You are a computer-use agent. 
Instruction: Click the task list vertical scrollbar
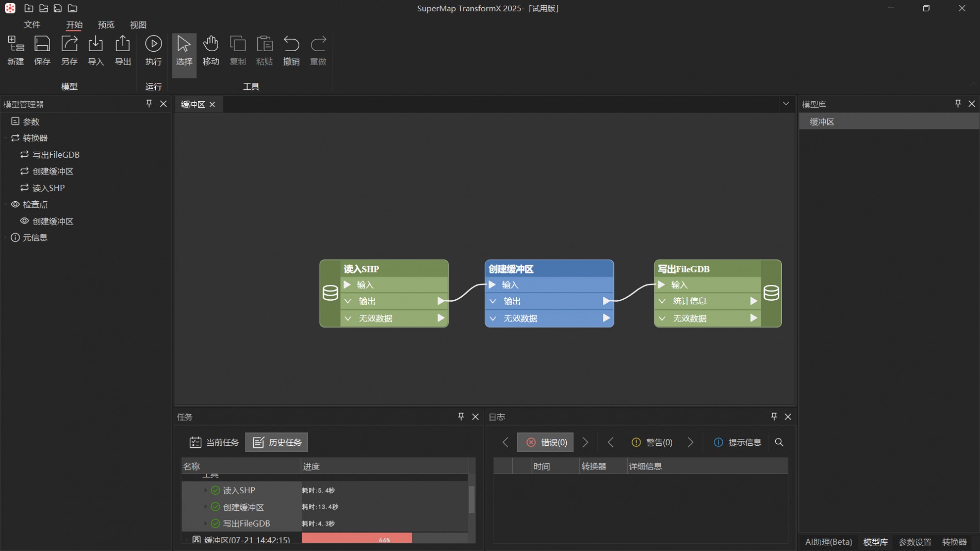tap(471, 499)
